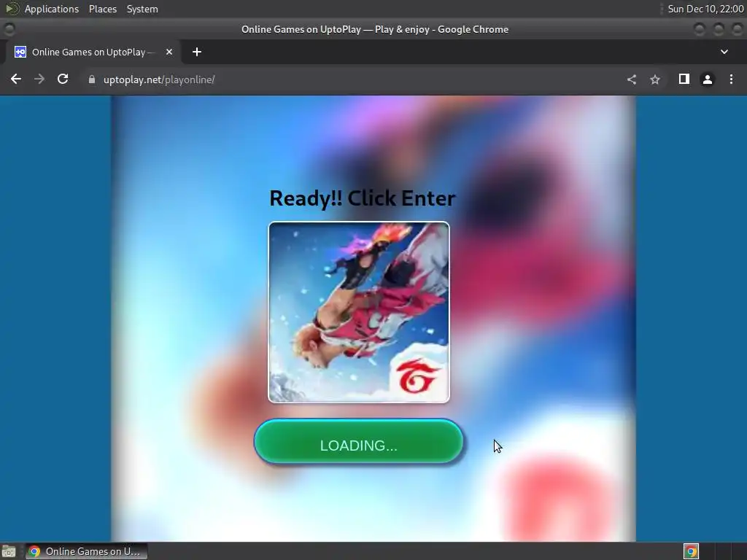Click the browser forward arrow
747x560 pixels.
point(39,79)
